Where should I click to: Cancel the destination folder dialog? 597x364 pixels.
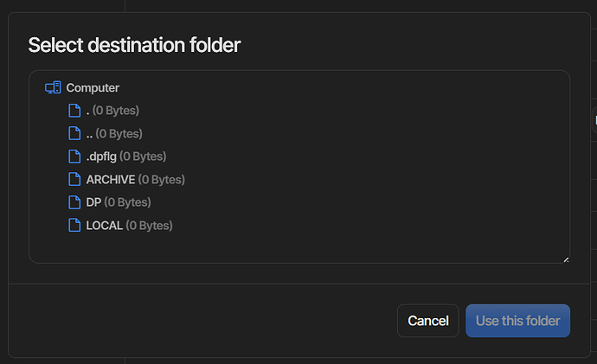point(428,321)
